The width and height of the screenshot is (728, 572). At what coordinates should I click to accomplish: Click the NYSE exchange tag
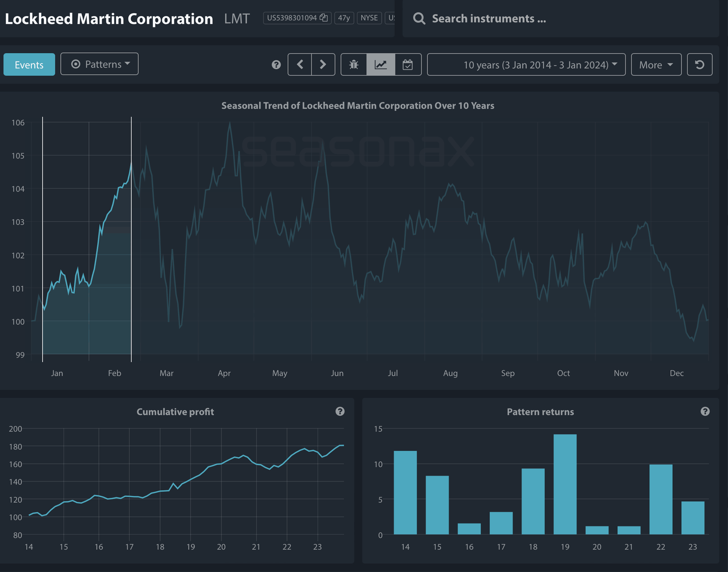coord(369,18)
